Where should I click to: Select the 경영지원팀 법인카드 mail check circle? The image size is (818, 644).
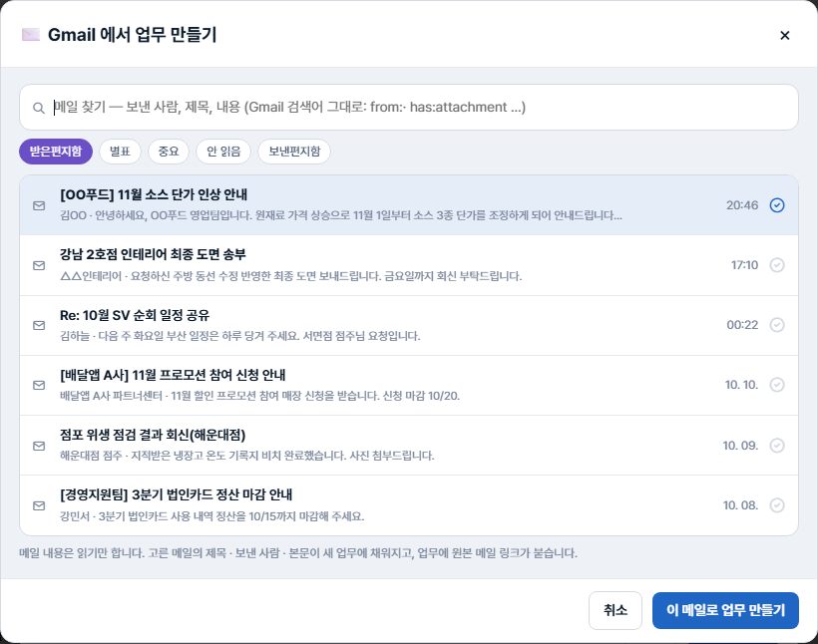coord(777,505)
